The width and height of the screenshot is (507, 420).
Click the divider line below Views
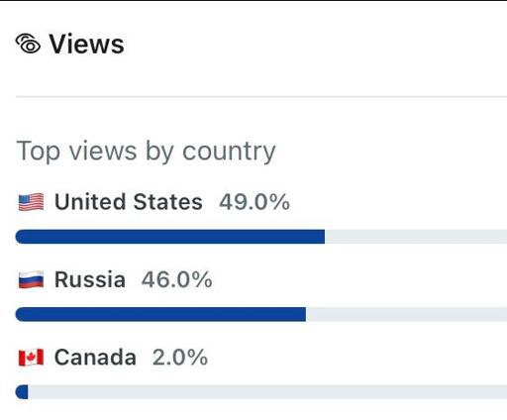point(261,97)
